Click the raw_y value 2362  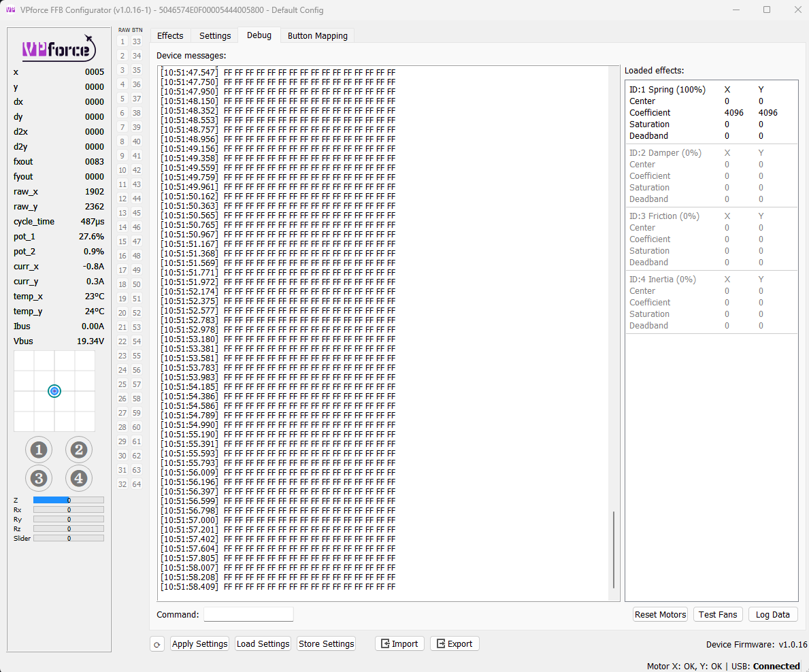(95, 206)
